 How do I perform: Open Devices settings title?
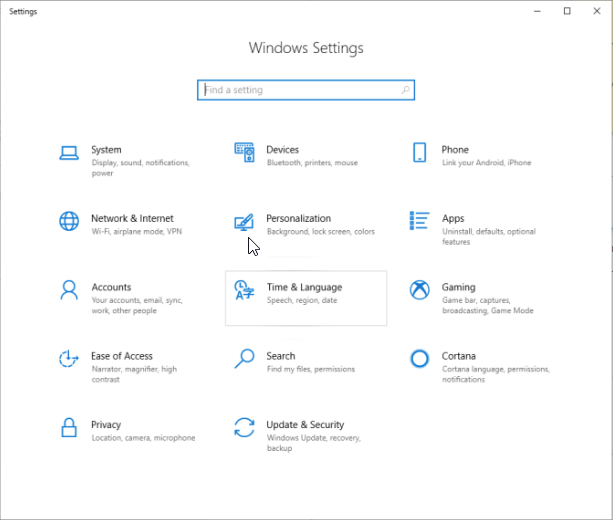(282, 150)
